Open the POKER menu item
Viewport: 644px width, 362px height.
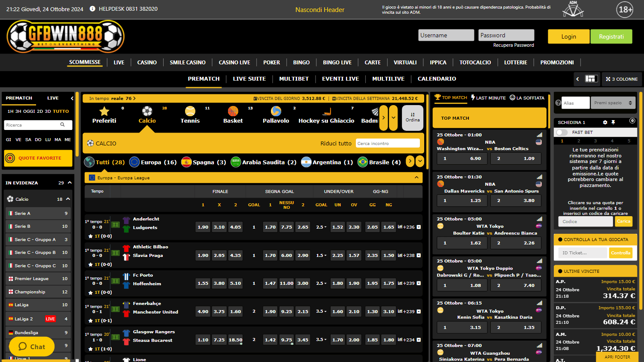[x=271, y=62]
